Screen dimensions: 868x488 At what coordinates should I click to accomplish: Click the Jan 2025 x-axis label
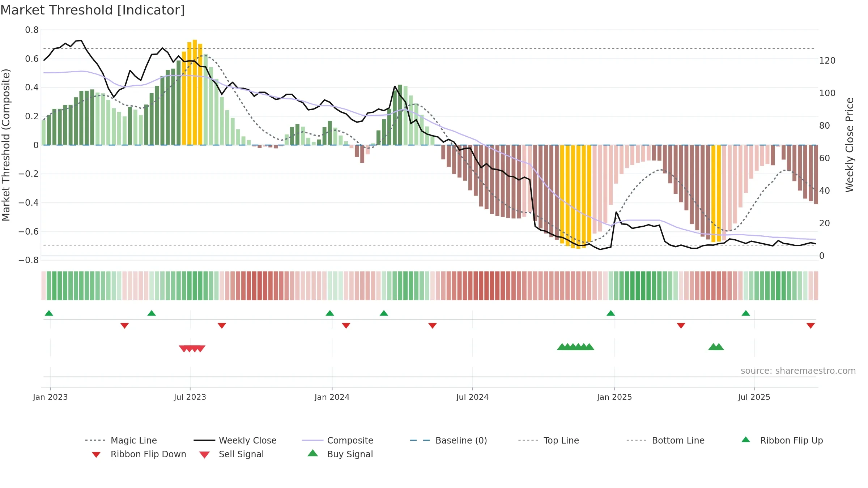pos(614,397)
